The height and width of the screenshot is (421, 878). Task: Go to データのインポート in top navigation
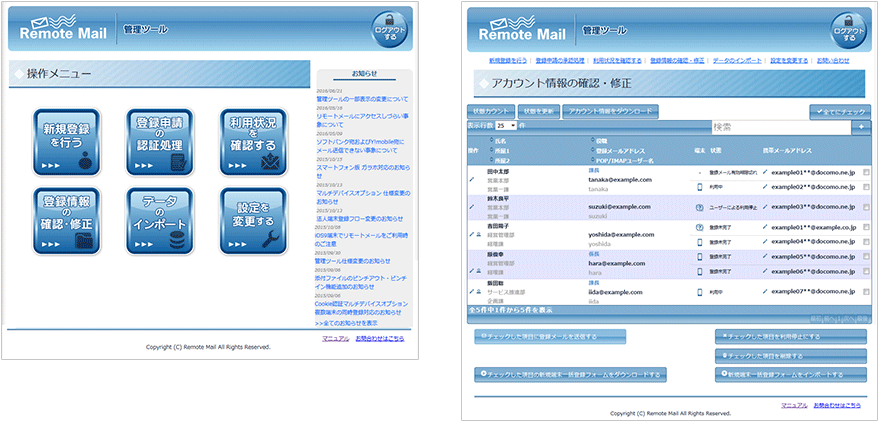point(736,61)
